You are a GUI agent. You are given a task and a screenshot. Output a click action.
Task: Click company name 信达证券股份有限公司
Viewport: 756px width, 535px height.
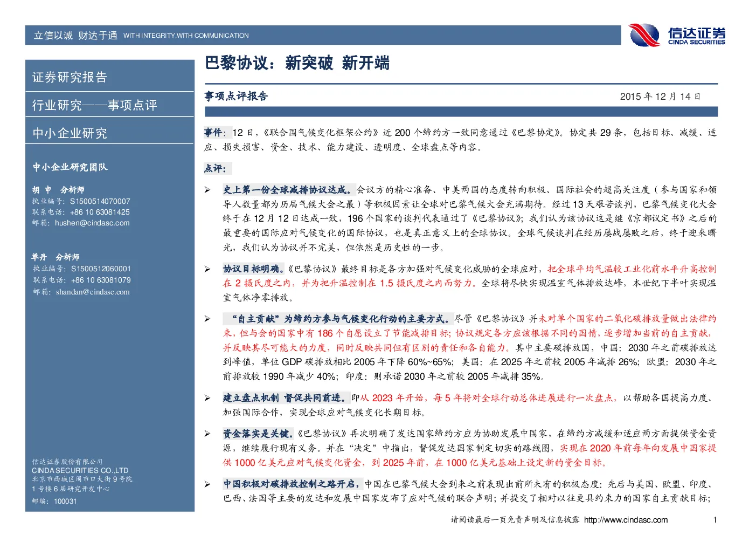click(x=67, y=462)
